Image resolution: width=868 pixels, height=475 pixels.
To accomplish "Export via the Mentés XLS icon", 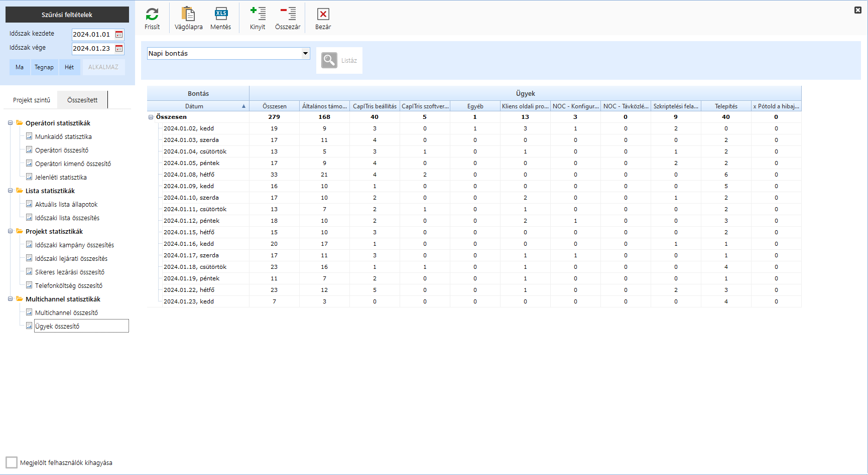I will pyautogui.click(x=221, y=15).
